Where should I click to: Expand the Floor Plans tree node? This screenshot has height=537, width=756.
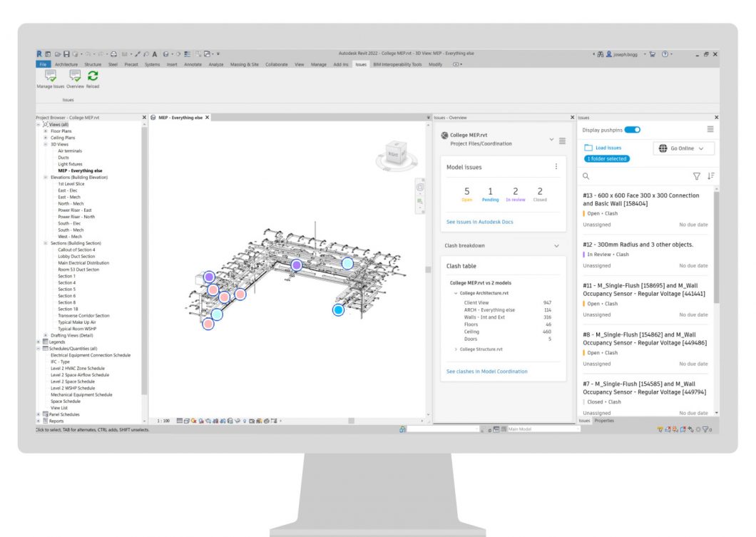click(46, 131)
